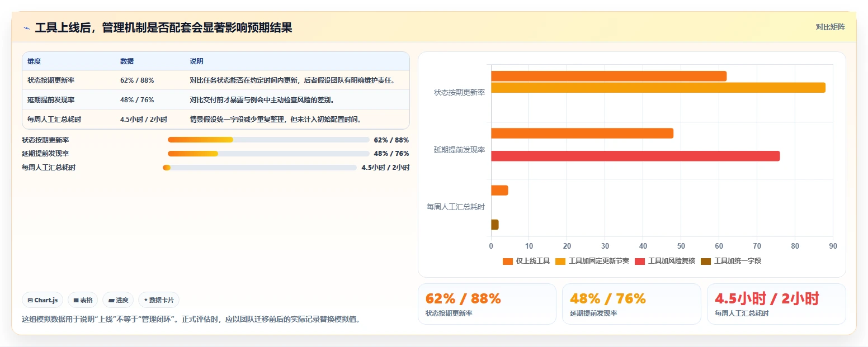
Task: Click the panel title 工具上线后
Action: click(163, 27)
